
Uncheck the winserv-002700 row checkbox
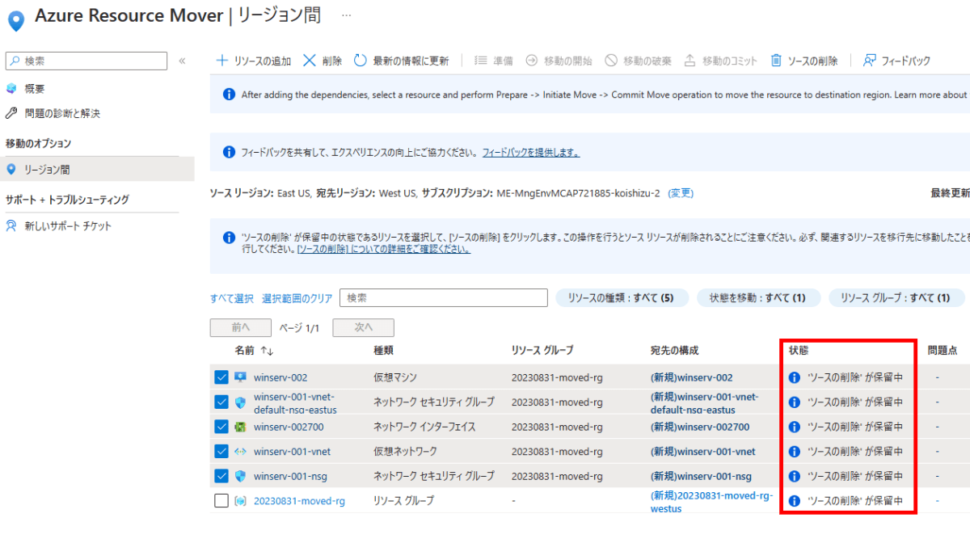[x=221, y=427]
